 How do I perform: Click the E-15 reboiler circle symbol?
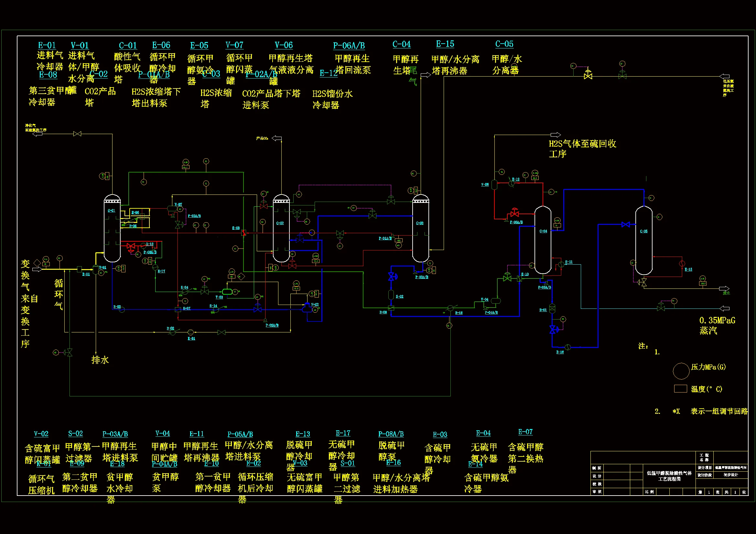pos(682,264)
